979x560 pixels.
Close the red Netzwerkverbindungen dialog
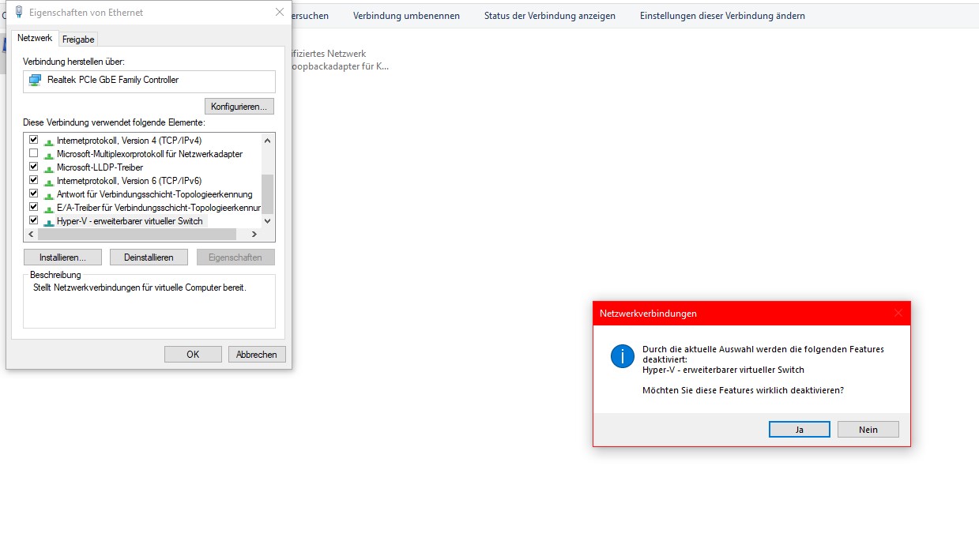tap(898, 313)
